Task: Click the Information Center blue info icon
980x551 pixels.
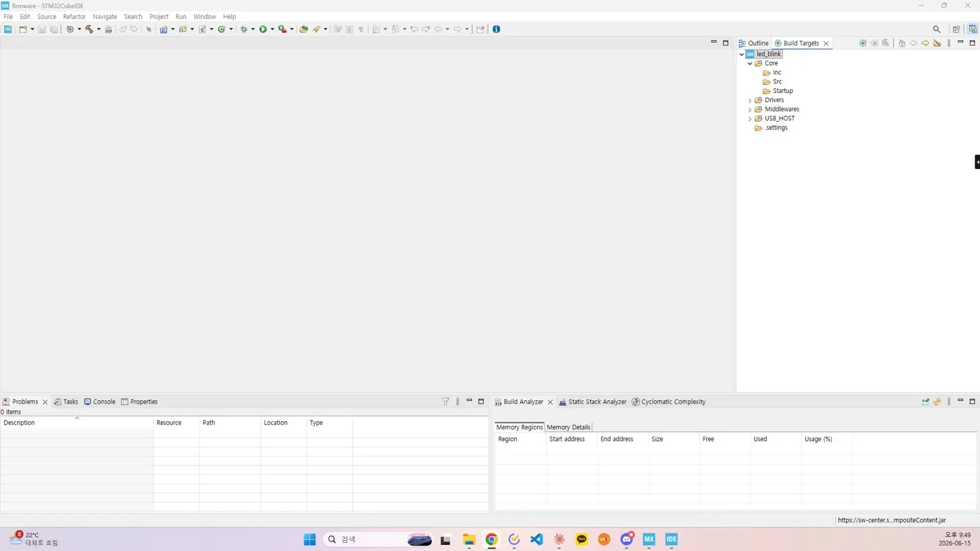Action: [497, 29]
